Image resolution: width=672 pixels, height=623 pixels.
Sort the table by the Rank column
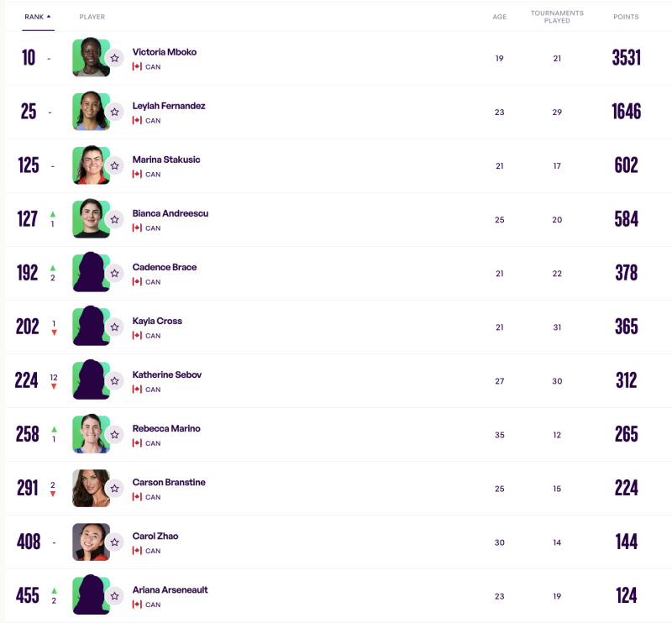pyautogui.click(x=38, y=17)
